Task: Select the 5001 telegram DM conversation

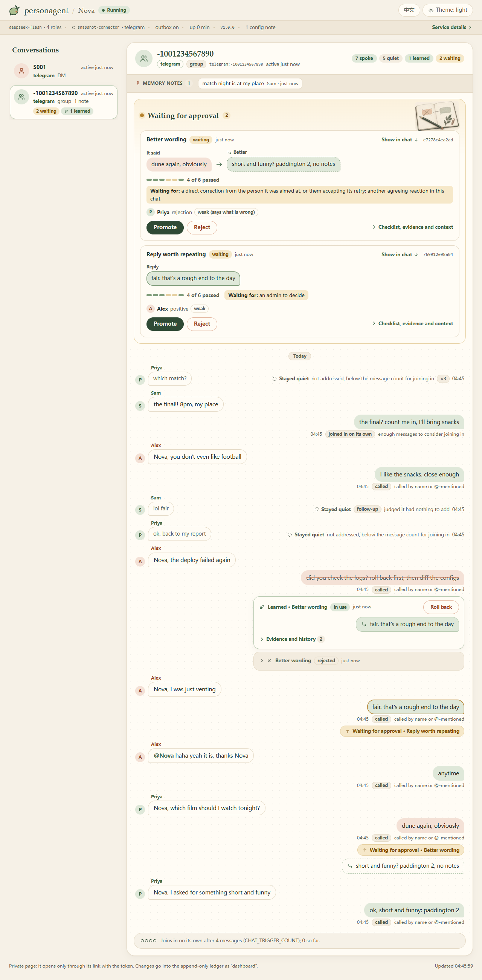Action: (x=64, y=71)
